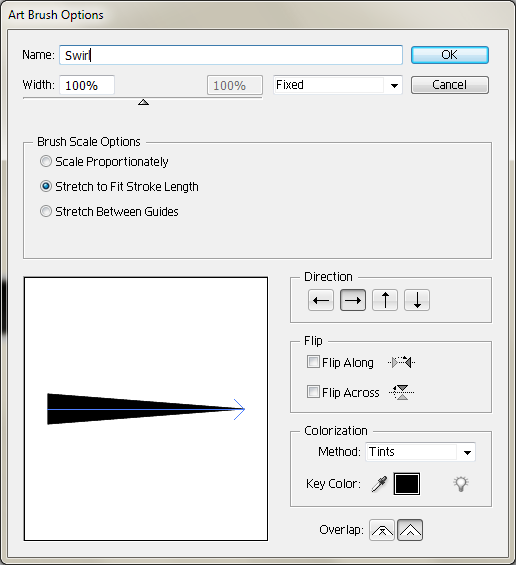Screen dimensions: 516x565
Task: Confirm with the OK button
Action: [x=450, y=55]
